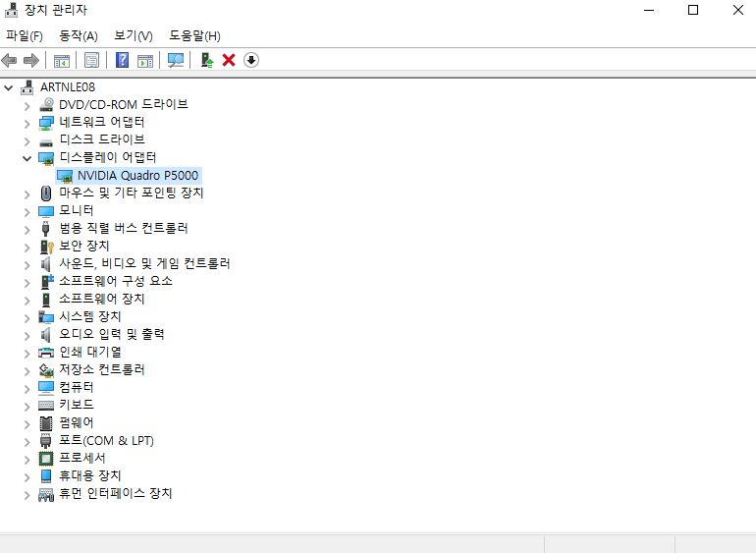Click the display adapter category icon

[x=46, y=158]
